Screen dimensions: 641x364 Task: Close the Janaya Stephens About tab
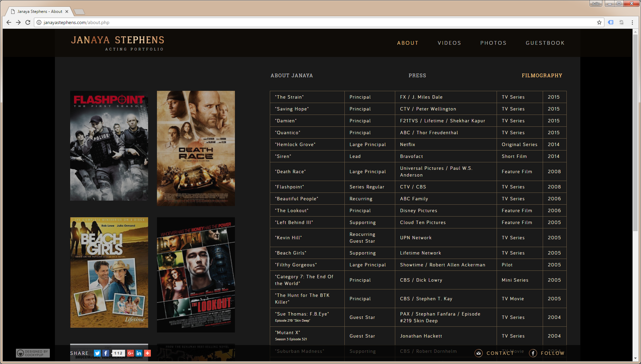pos(67,12)
